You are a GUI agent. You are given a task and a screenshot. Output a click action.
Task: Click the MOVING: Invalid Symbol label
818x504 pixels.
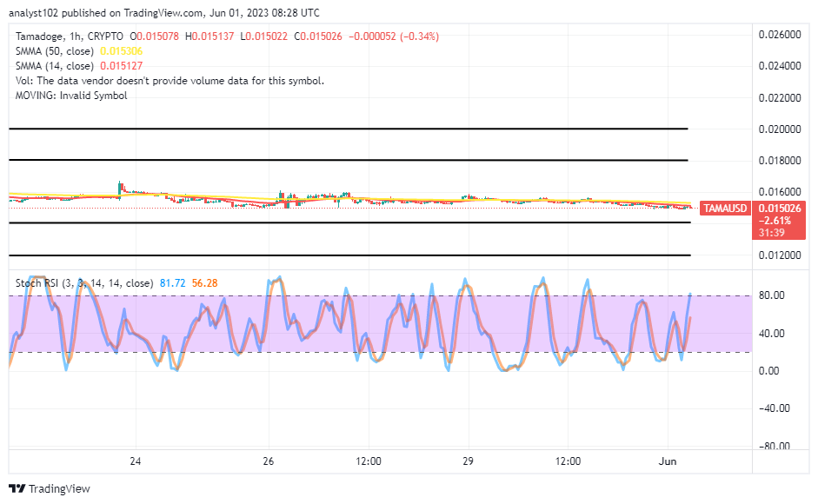(71, 96)
